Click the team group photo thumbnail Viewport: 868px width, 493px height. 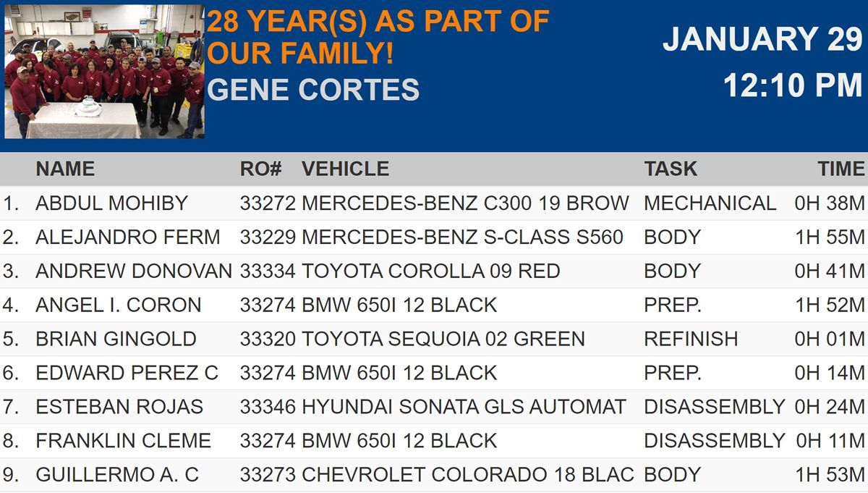point(104,71)
